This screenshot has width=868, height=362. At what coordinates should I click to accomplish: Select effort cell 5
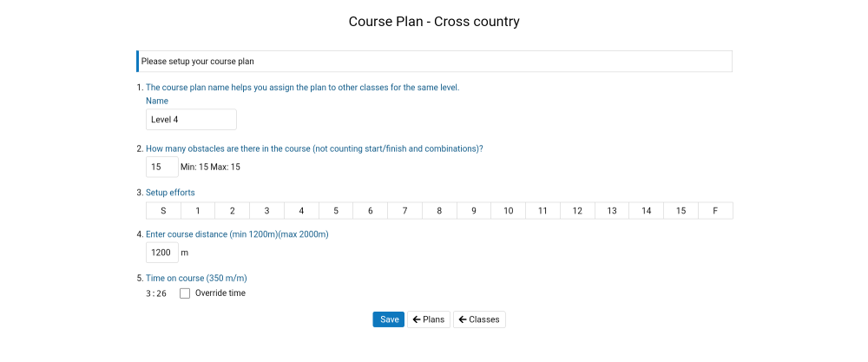(335, 211)
